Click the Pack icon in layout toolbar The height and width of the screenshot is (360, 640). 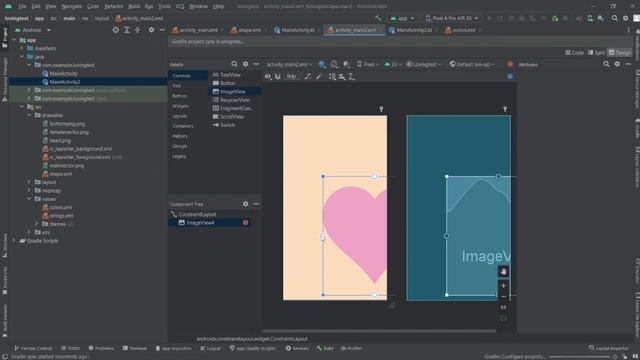(x=332, y=76)
